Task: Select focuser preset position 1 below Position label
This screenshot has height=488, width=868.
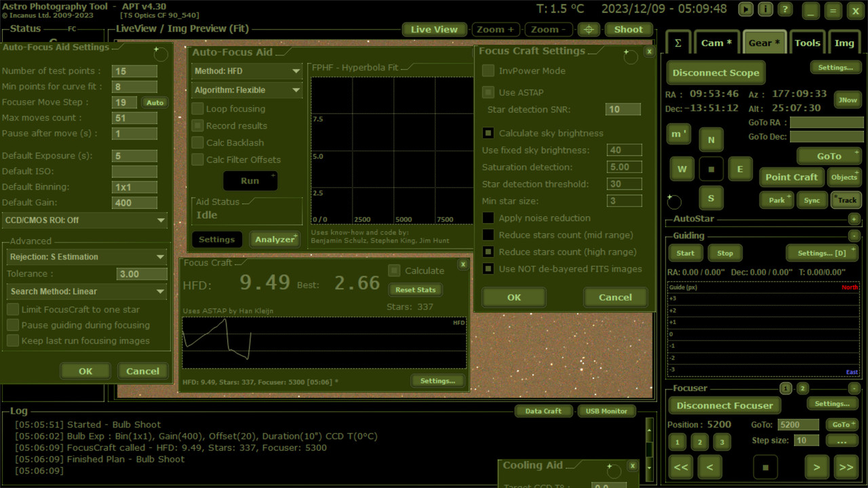Action: (677, 442)
